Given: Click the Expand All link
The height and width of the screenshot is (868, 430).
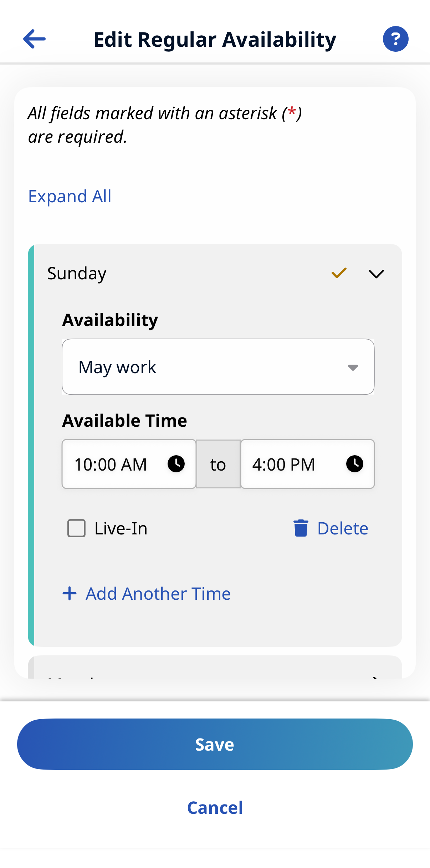Looking at the screenshot, I should [x=70, y=196].
